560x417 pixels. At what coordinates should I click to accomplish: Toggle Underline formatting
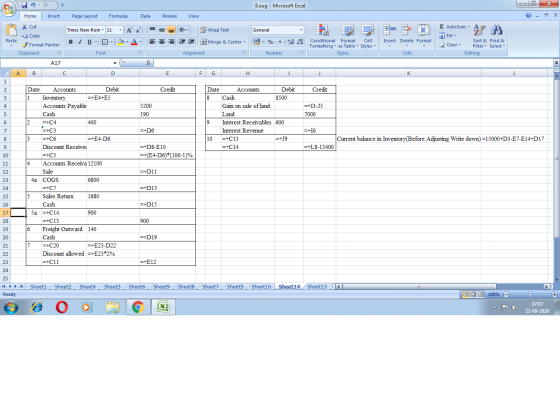pos(89,42)
